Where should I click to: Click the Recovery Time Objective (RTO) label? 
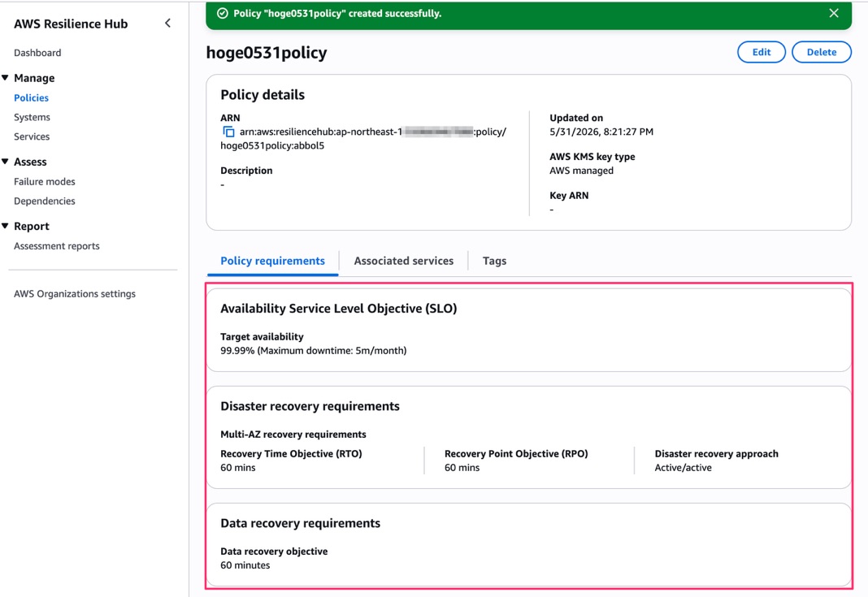[291, 454]
